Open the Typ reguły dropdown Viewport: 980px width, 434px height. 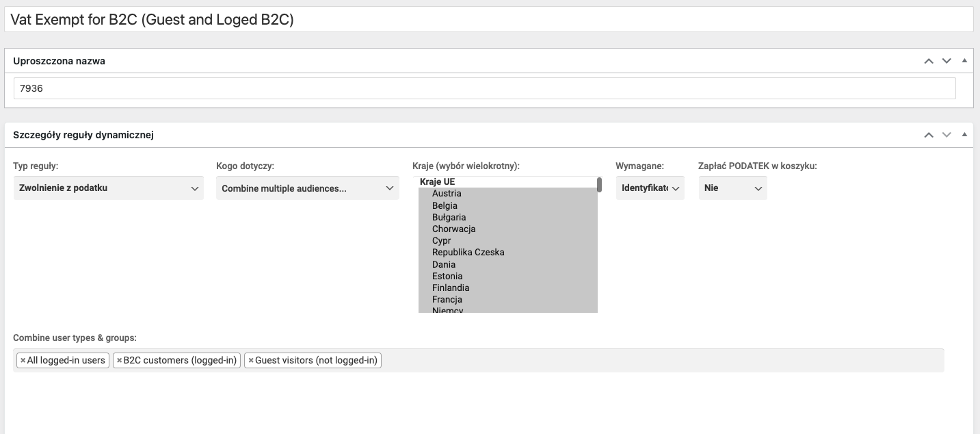click(x=108, y=188)
